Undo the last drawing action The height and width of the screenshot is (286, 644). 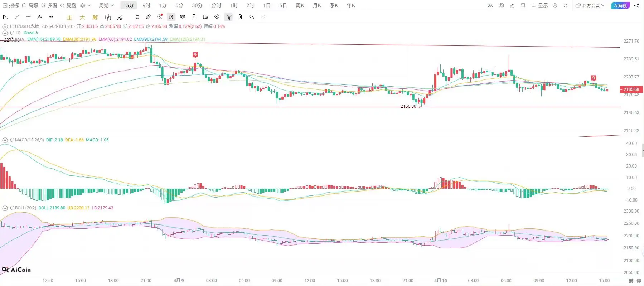252,17
